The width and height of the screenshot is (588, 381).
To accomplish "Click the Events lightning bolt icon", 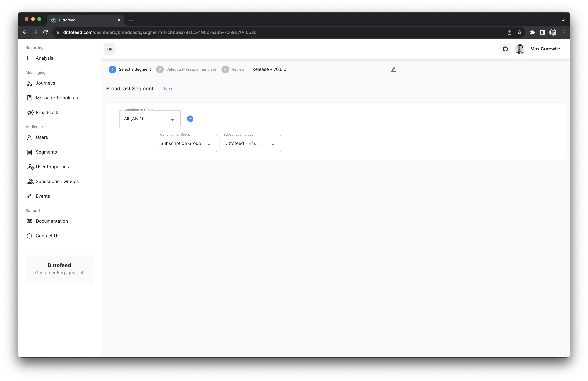I will [x=29, y=196].
